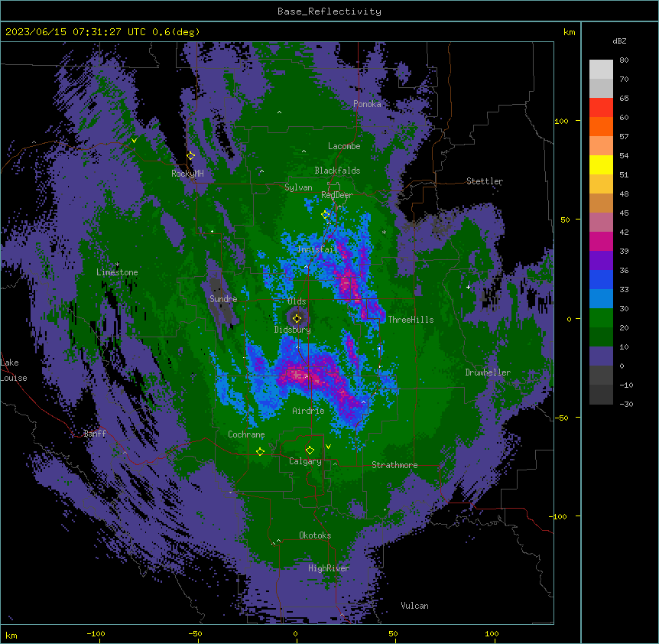
Task: Click the Okotoks label
Action: (x=315, y=535)
